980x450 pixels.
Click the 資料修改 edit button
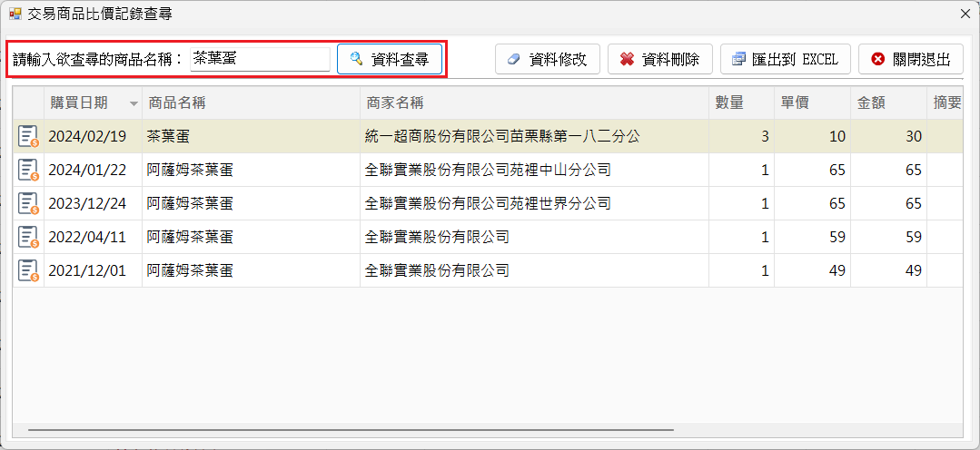point(548,59)
